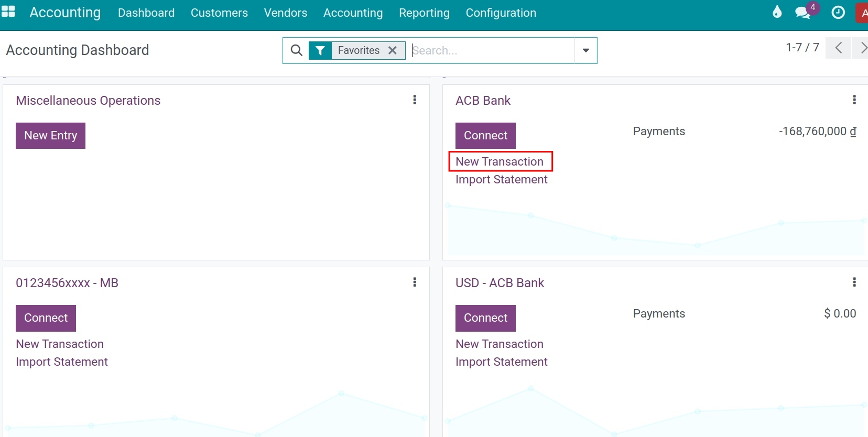Click the droplet icon in top bar

point(777,12)
